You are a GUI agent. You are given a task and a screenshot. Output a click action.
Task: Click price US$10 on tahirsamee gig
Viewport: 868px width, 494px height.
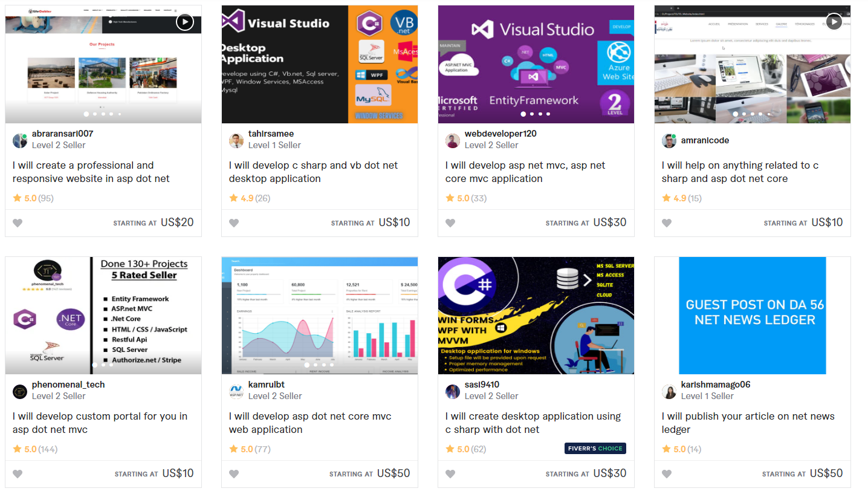394,223
